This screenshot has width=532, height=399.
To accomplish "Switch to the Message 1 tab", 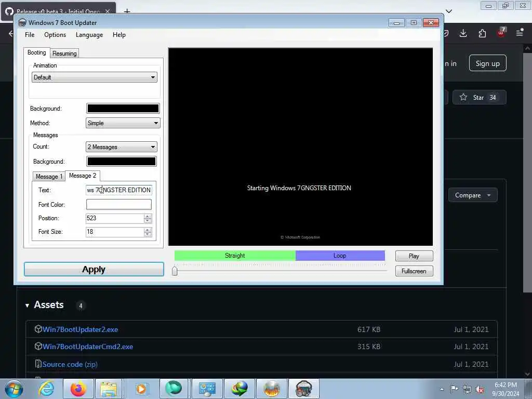I will pyautogui.click(x=49, y=177).
